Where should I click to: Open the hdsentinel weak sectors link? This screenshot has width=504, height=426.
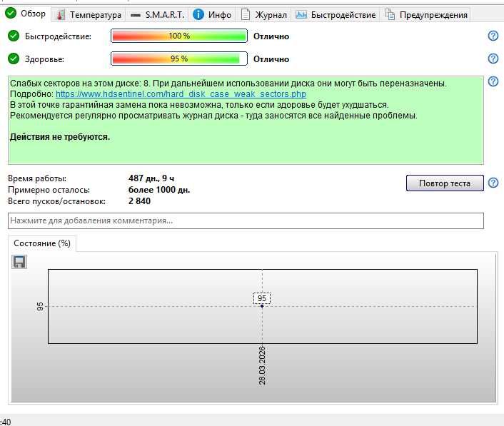pos(181,94)
